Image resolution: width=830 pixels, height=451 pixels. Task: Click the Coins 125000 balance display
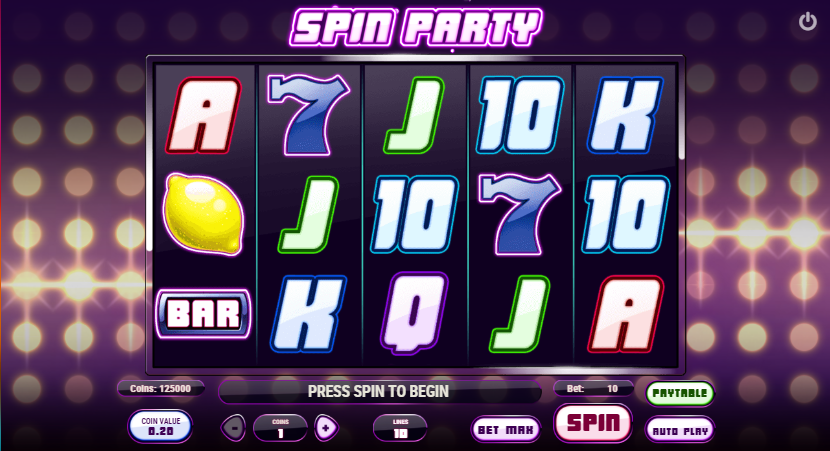point(160,389)
